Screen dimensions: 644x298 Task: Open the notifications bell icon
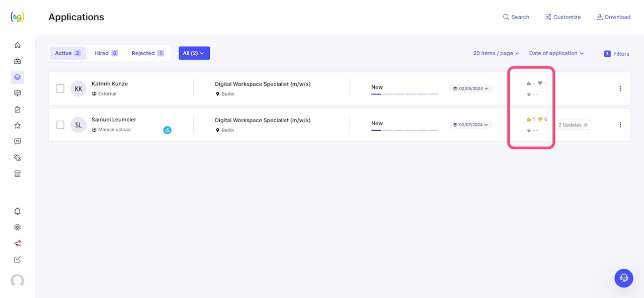(17, 211)
